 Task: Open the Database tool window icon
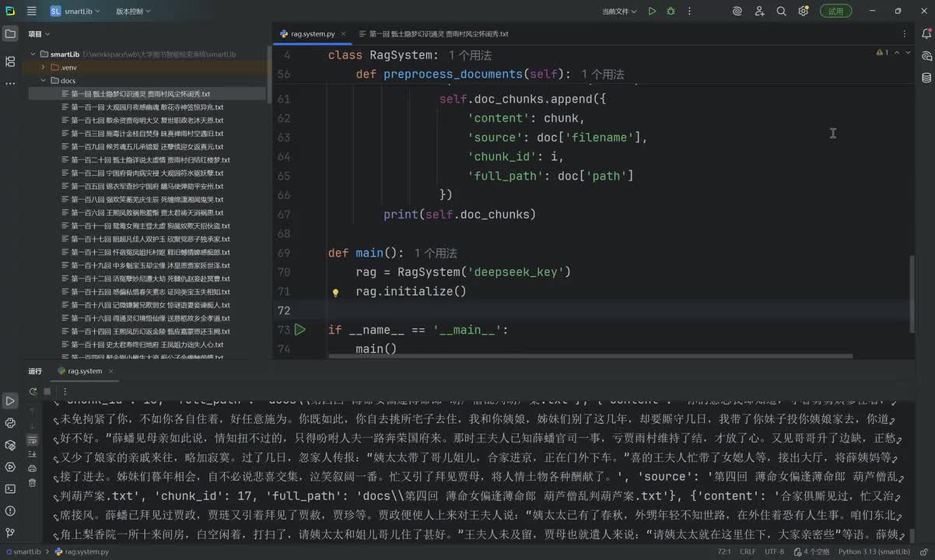[926, 78]
